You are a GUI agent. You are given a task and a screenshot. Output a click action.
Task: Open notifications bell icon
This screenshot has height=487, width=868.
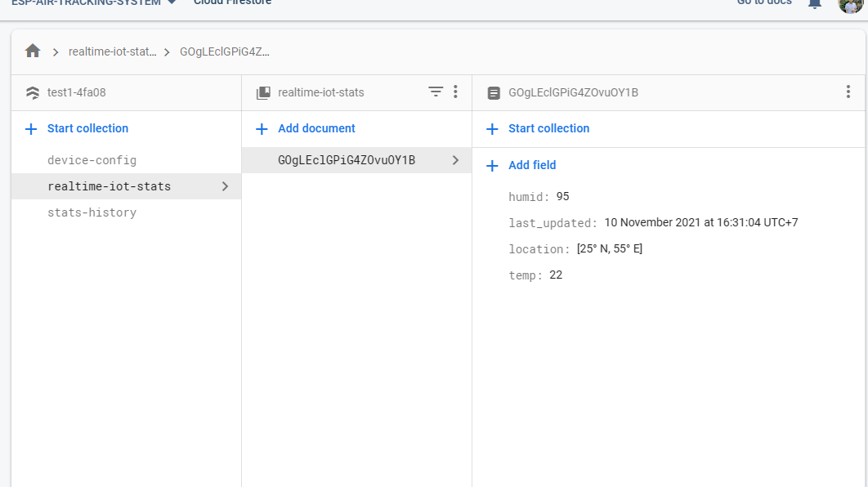click(x=814, y=3)
